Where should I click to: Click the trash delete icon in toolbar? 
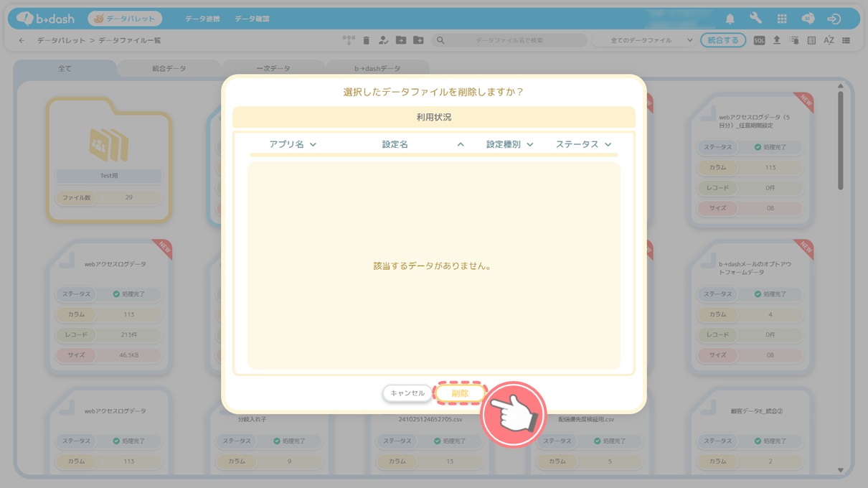coord(366,41)
